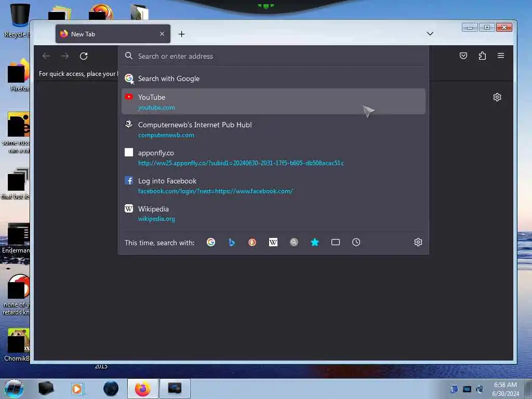Click the Firefox back arrow

[46, 56]
